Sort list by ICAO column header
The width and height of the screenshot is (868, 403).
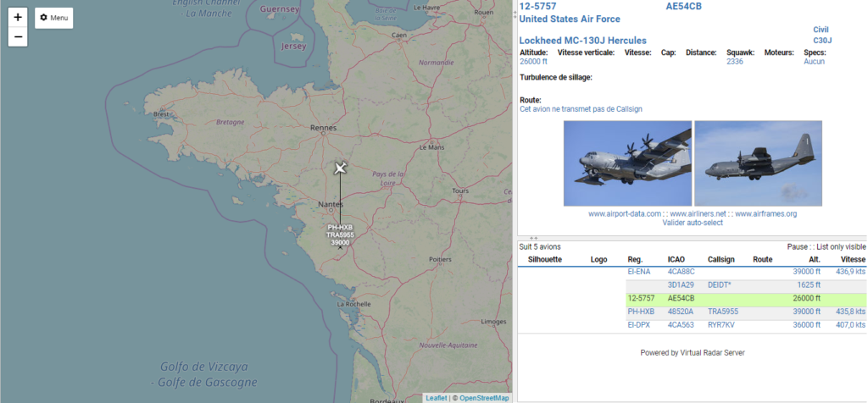tap(676, 260)
